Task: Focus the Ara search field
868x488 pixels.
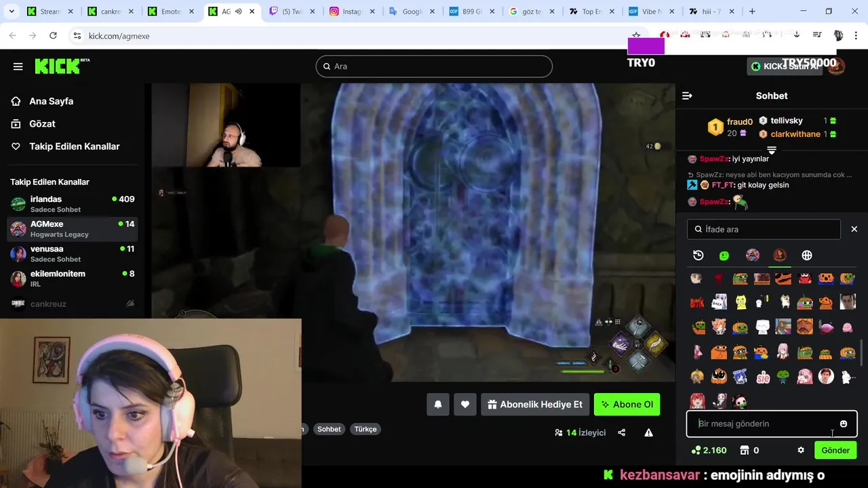Action: click(434, 66)
